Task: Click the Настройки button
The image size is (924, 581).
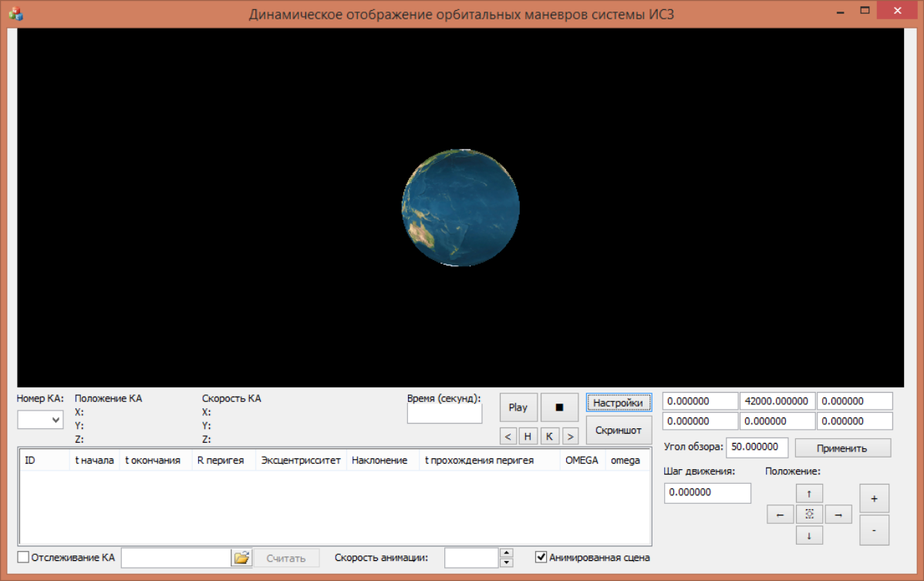Action: [x=618, y=403]
